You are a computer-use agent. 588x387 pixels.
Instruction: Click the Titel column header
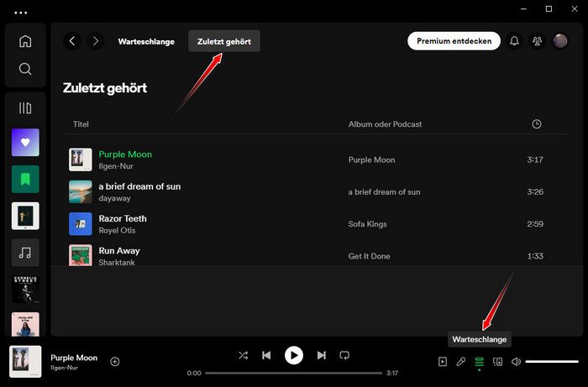pyautogui.click(x=81, y=124)
